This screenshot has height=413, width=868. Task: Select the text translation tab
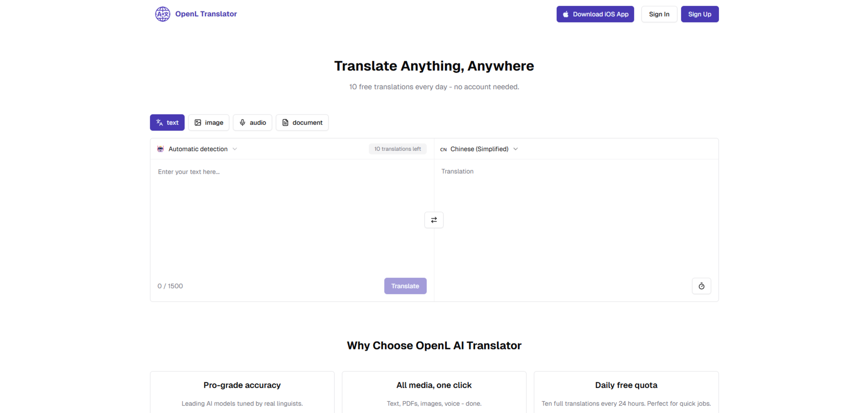(167, 123)
